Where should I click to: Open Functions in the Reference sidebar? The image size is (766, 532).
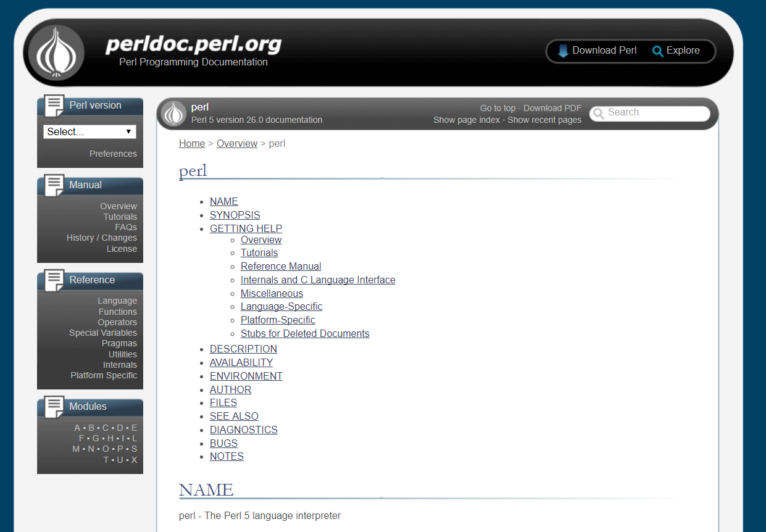tap(117, 312)
